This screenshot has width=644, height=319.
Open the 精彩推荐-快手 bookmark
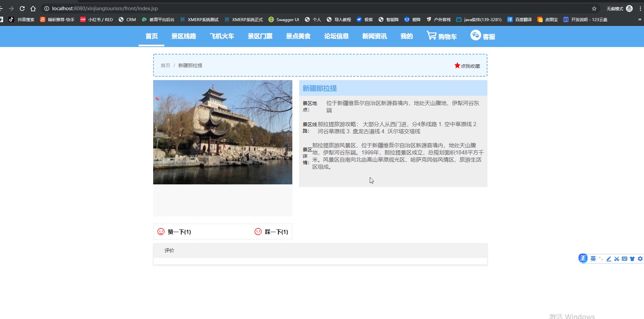[57, 19]
